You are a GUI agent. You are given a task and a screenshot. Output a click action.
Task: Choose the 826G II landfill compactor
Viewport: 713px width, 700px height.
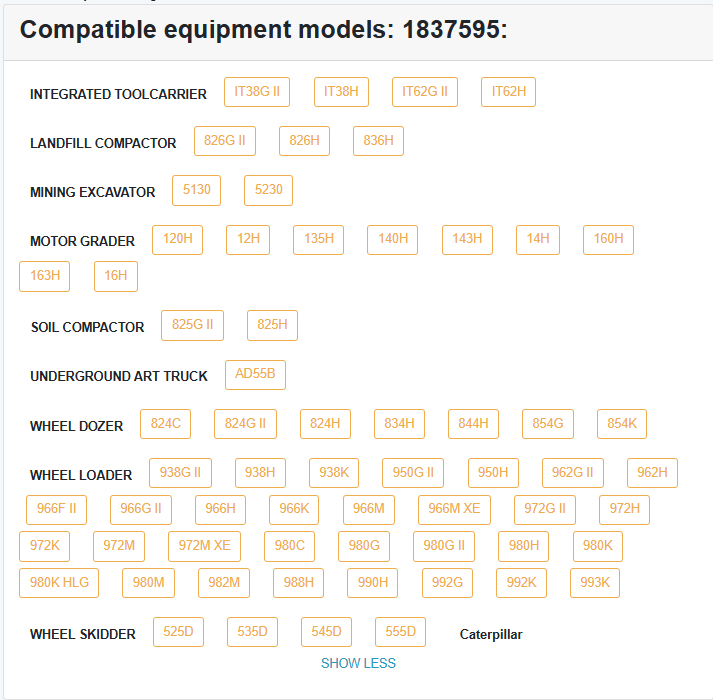225,141
